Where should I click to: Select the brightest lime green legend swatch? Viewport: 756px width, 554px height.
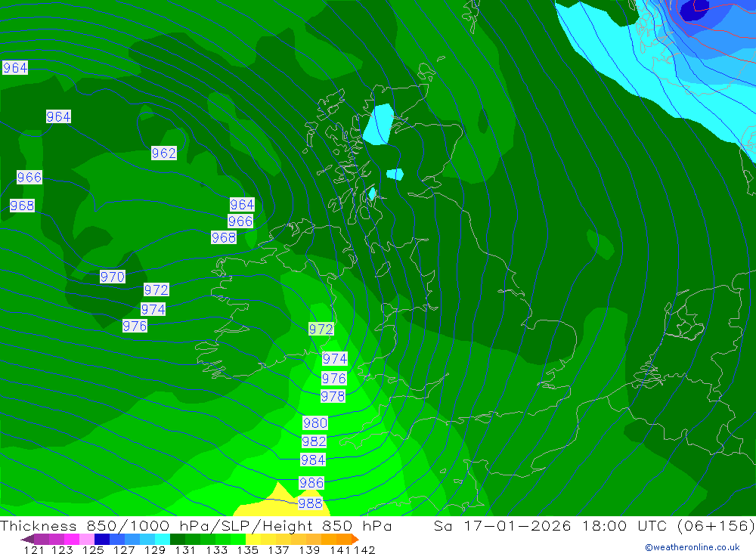pyautogui.click(x=238, y=539)
